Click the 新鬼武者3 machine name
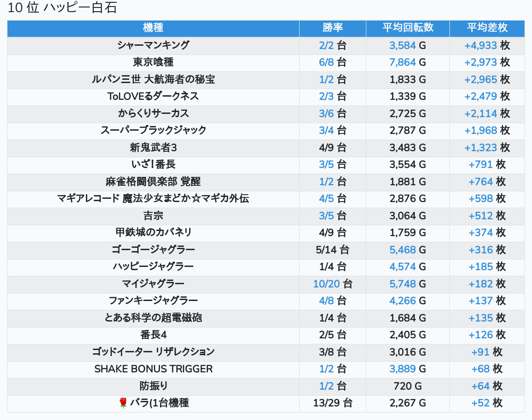Screen dimensions: 532x420 (153, 147)
